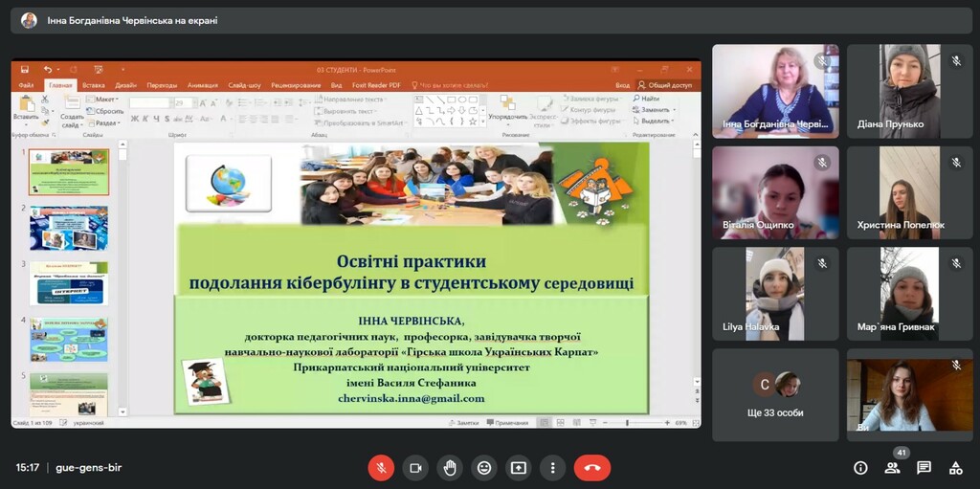Open the chat panel icon
The width and height of the screenshot is (980, 489).
point(924,468)
